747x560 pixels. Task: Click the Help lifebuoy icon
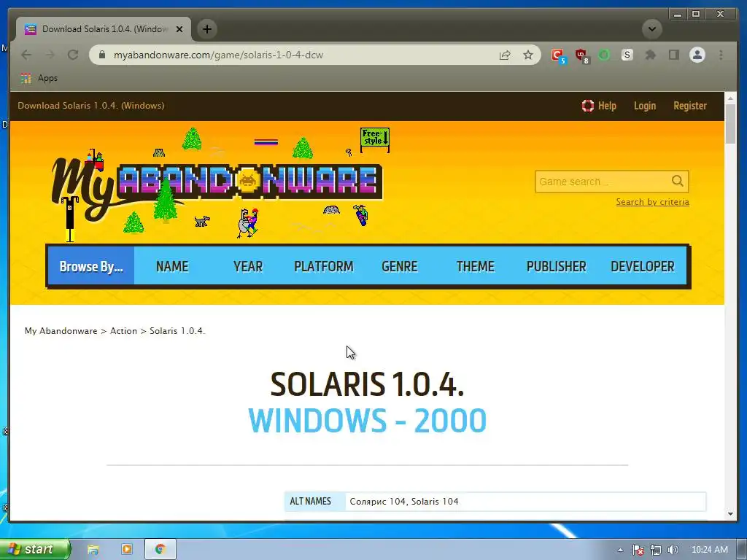[588, 106]
